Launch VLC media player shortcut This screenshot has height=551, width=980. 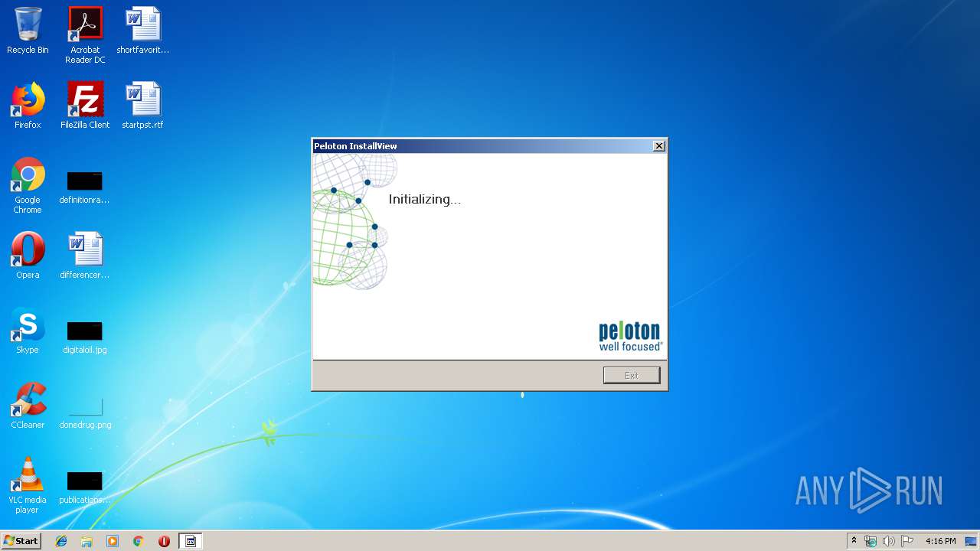28,485
